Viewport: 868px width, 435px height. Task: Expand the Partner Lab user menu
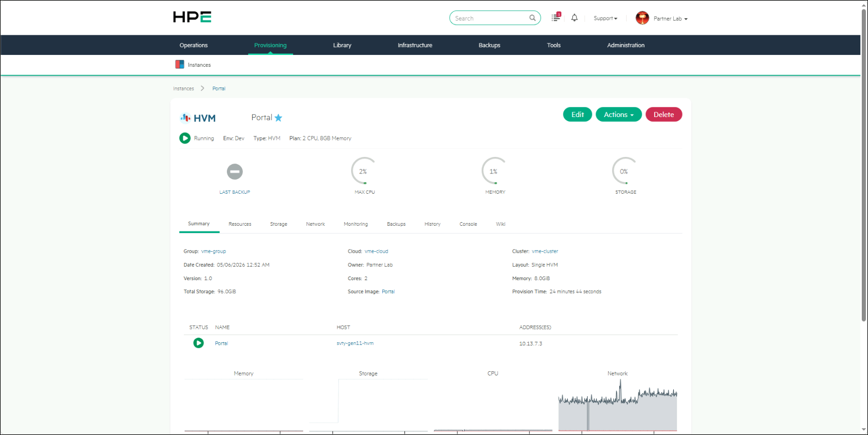click(670, 19)
